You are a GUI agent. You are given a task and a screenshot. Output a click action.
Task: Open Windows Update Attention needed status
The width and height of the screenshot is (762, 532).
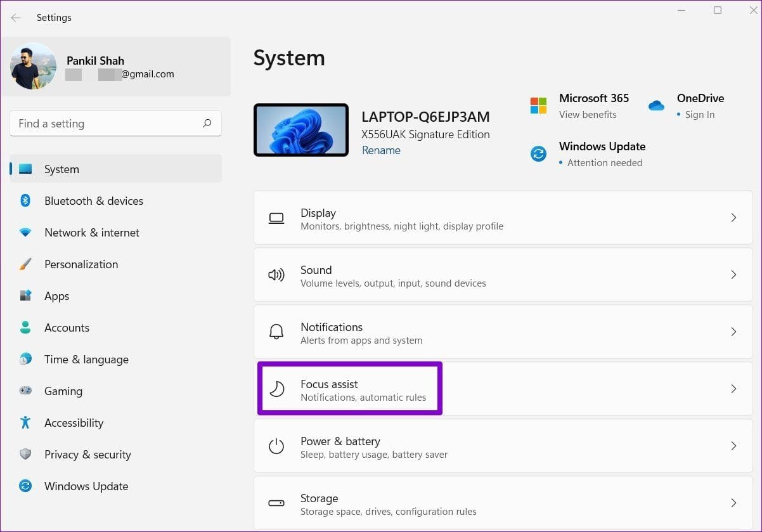pos(605,163)
